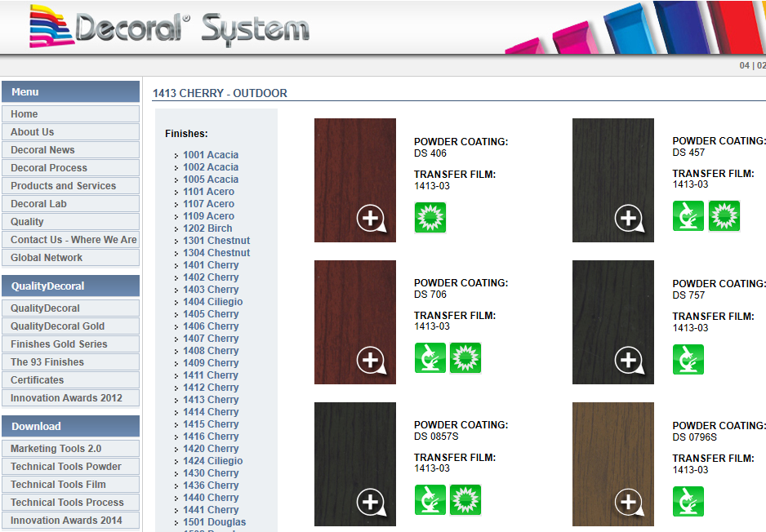Click the green microscope icon under DS 757

pos(688,360)
